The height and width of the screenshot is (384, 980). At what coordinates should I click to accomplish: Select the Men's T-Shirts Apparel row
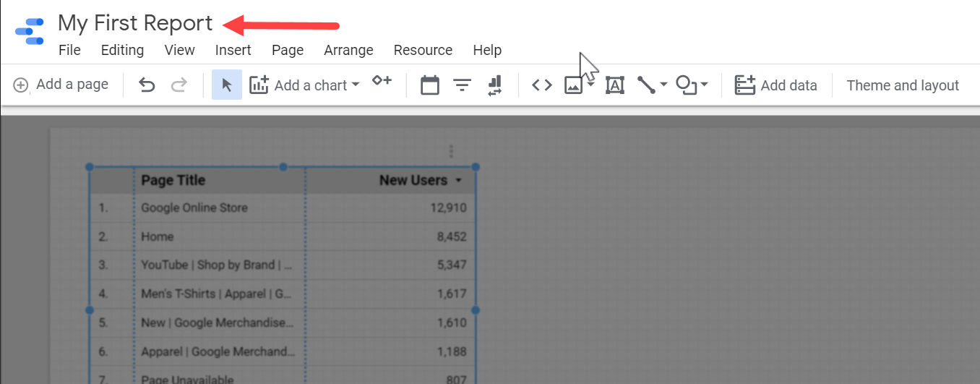[283, 294]
